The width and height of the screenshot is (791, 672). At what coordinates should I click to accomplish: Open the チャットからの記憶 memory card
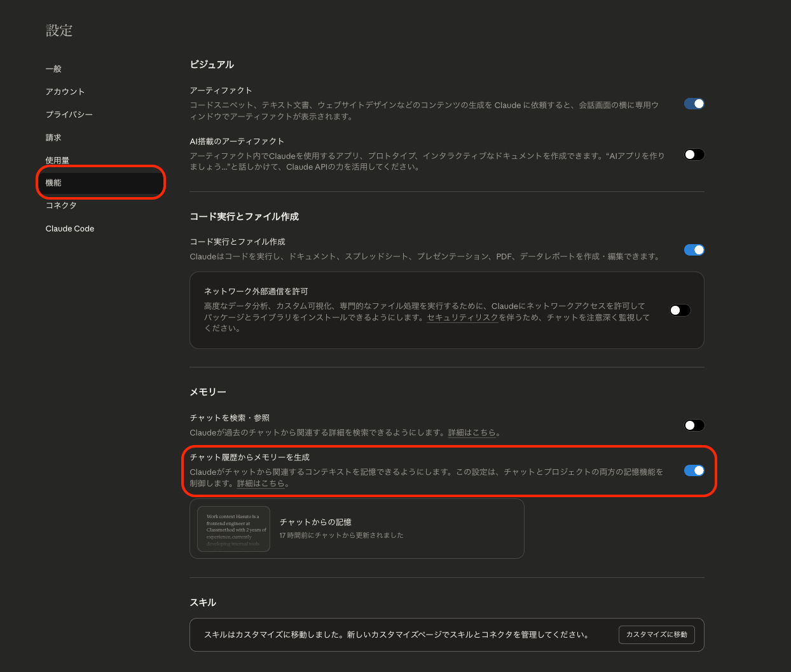point(356,528)
